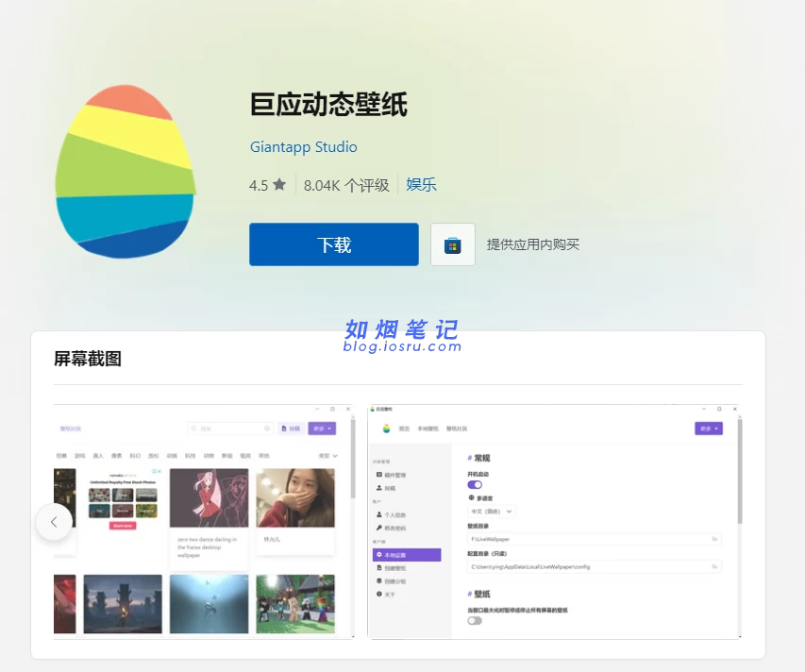805x672 pixels.
Task: Toggle the 开机启动 switch in settings screenshot
Action: point(475,484)
